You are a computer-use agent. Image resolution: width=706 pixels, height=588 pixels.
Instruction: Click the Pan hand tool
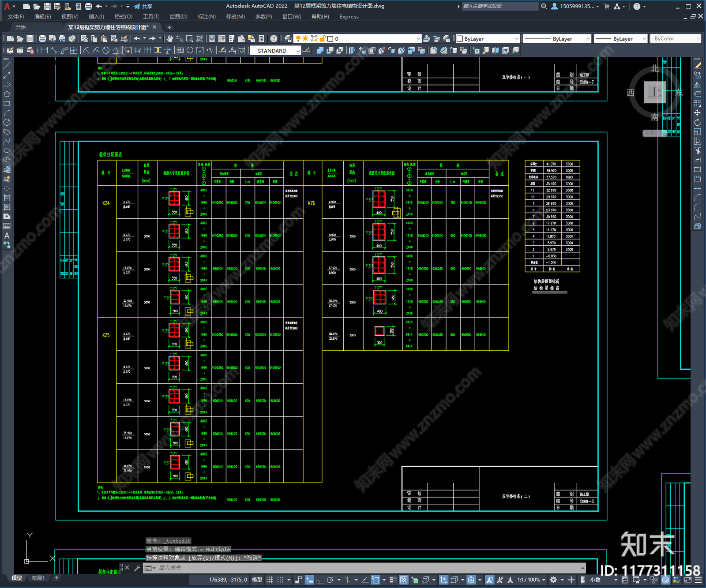[170, 39]
